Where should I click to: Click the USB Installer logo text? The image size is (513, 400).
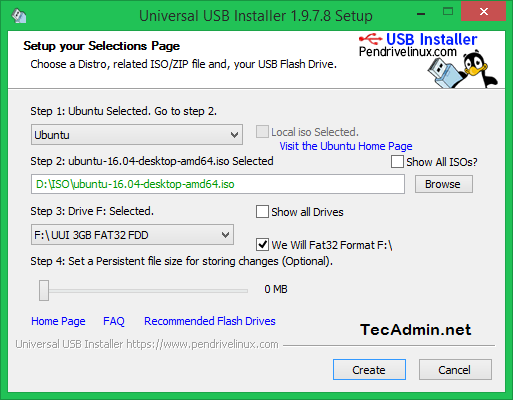431,39
